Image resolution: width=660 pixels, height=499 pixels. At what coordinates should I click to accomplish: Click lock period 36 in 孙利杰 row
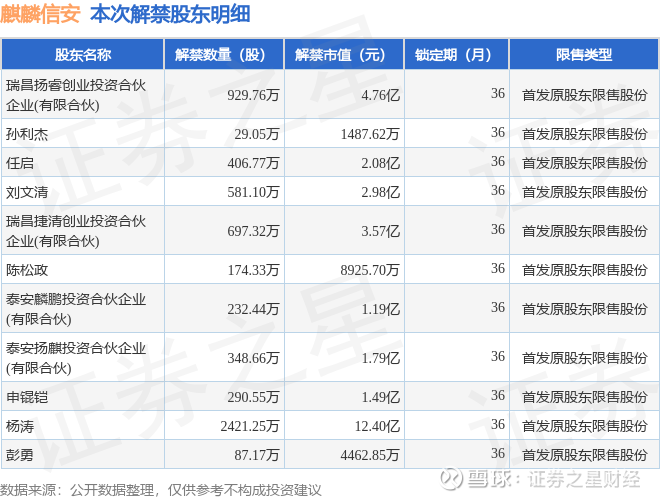[x=498, y=132]
